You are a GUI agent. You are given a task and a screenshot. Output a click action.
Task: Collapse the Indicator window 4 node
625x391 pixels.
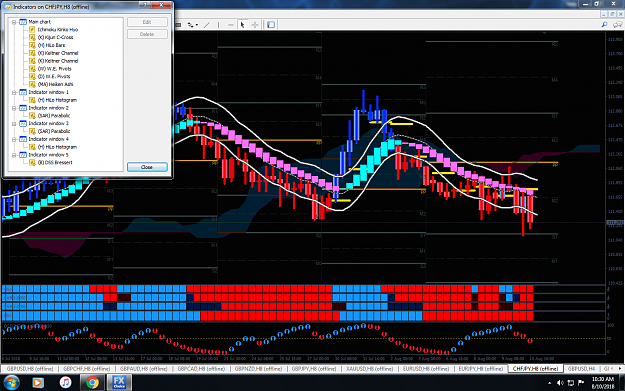(14, 140)
